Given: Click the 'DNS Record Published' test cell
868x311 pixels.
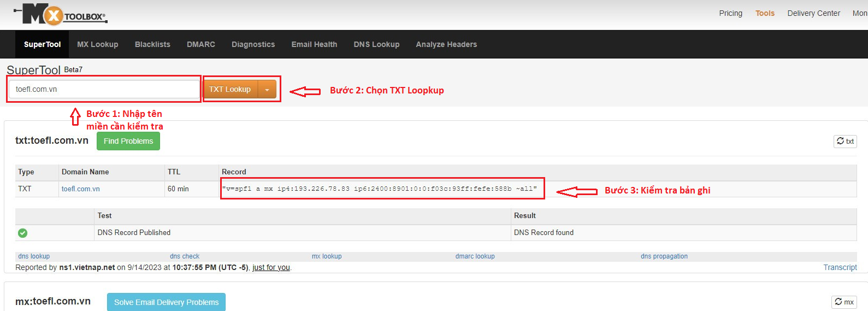Looking at the screenshot, I should pyautogui.click(x=302, y=233).
